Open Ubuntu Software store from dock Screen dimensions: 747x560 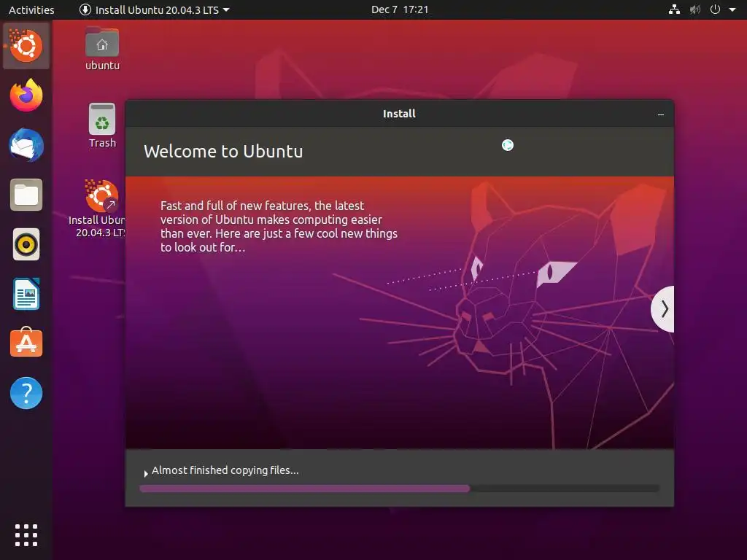click(26, 343)
